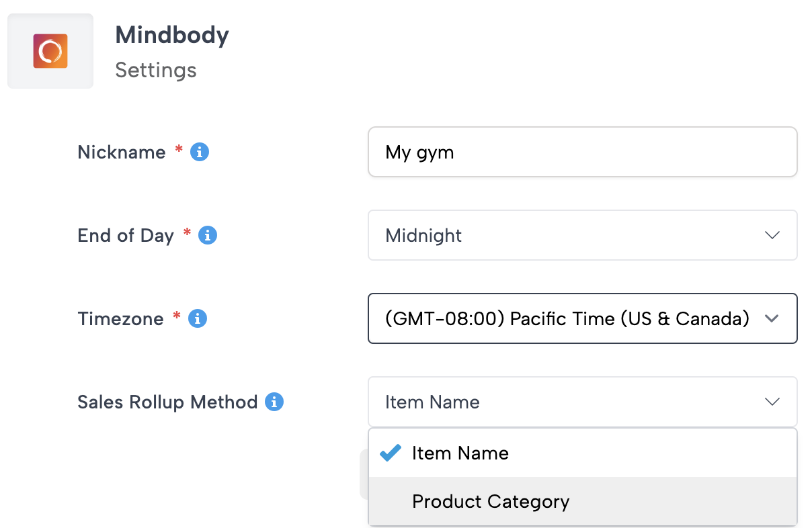Click the Settings subtitle
This screenshot has height=528, width=812.
point(156,70)
